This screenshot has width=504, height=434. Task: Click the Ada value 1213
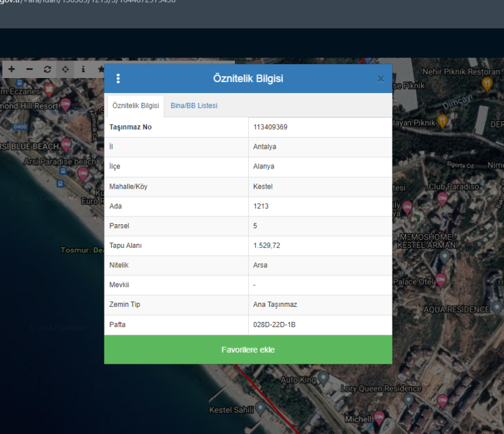[261, 206]
